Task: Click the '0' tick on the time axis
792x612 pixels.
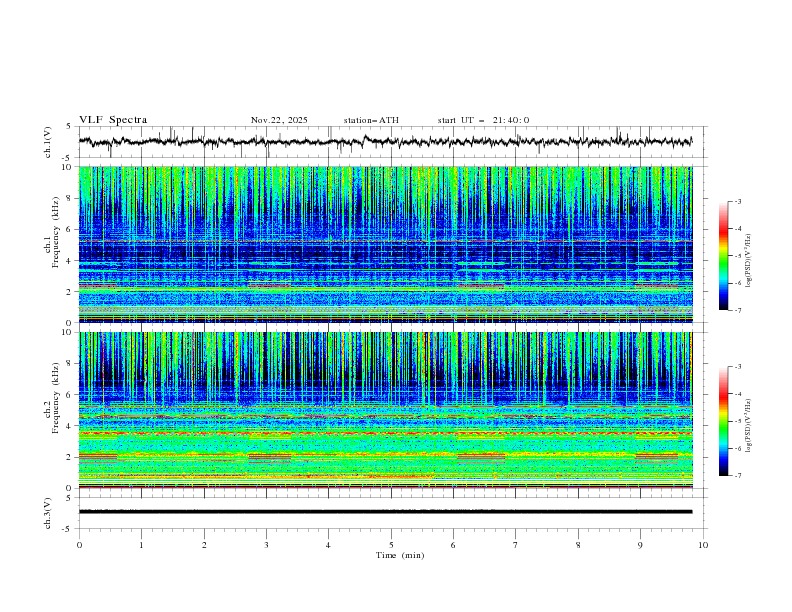Action: pos(79,545)
